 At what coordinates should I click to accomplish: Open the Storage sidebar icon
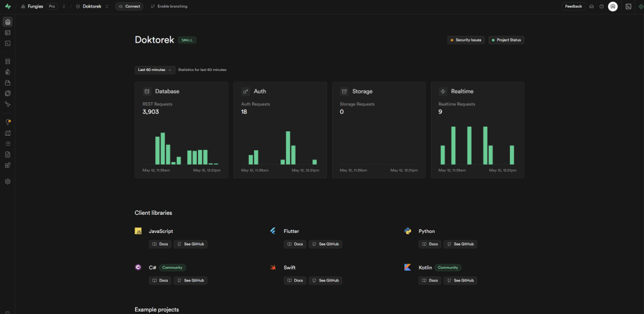click(x=8, y=83)
